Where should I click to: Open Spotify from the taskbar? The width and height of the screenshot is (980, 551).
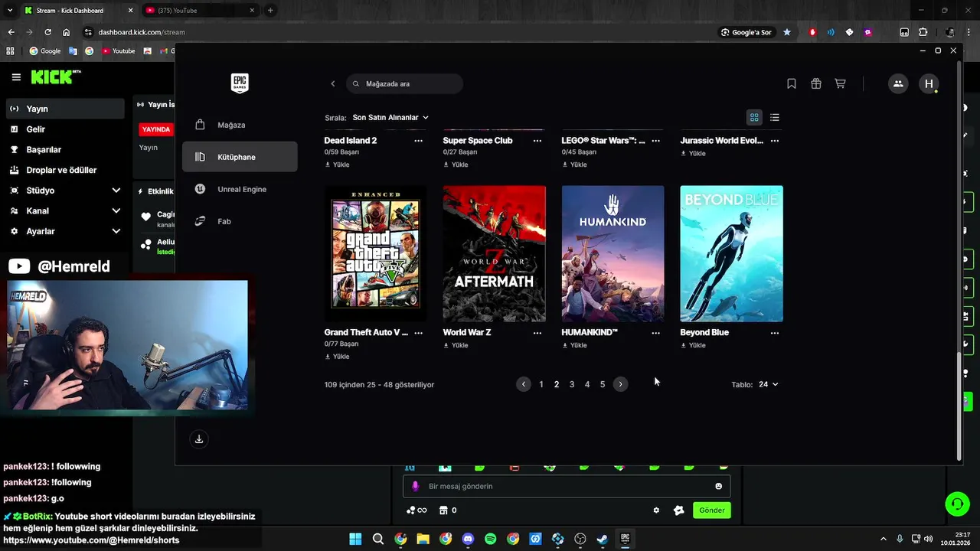coord(491,539)
